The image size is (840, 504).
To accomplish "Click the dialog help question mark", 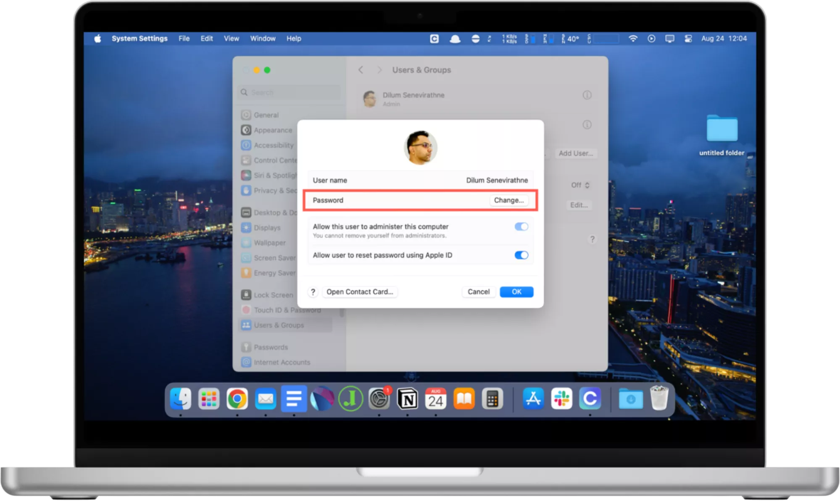I will click(x=313, y=292).
